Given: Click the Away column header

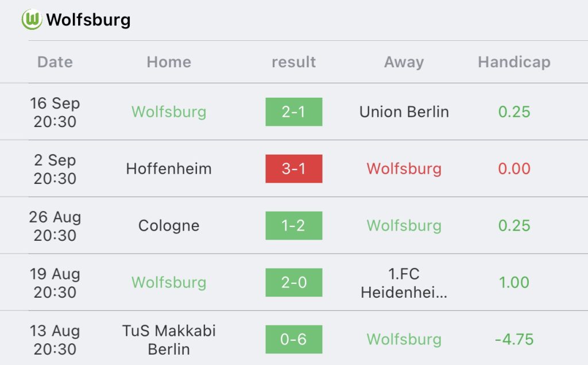Looking at the screenshot, I should [404, 62].
